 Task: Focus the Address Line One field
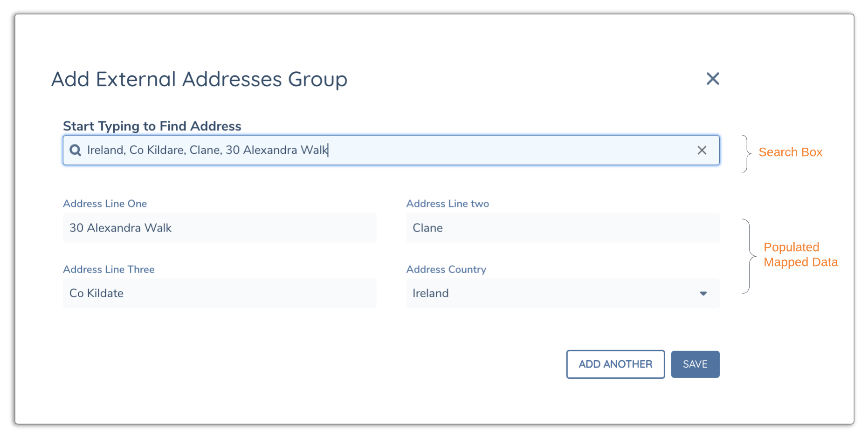click(219, 228)
